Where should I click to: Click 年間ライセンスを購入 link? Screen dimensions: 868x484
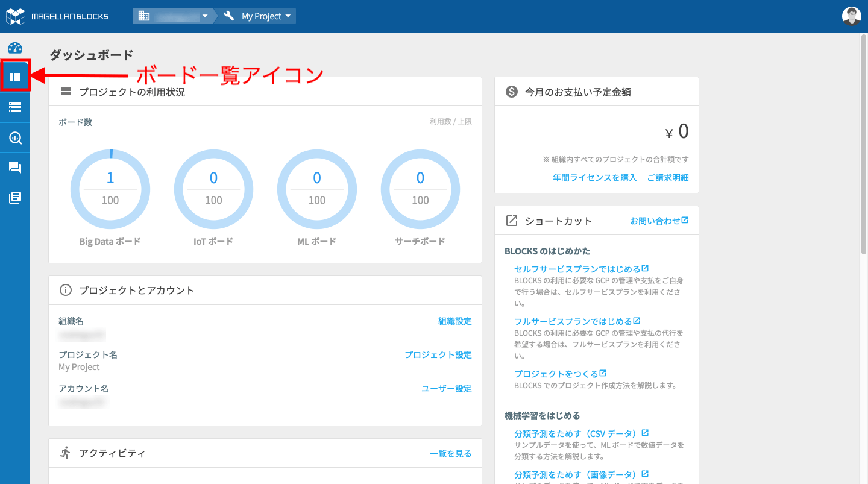[x=595, y=178]
